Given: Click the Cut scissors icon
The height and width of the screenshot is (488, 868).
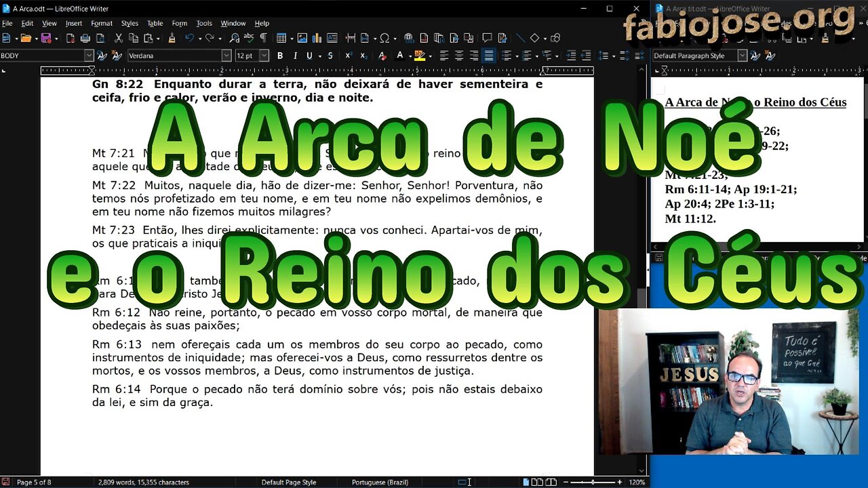Looking at the screenshot, I should tap(119, 38).
